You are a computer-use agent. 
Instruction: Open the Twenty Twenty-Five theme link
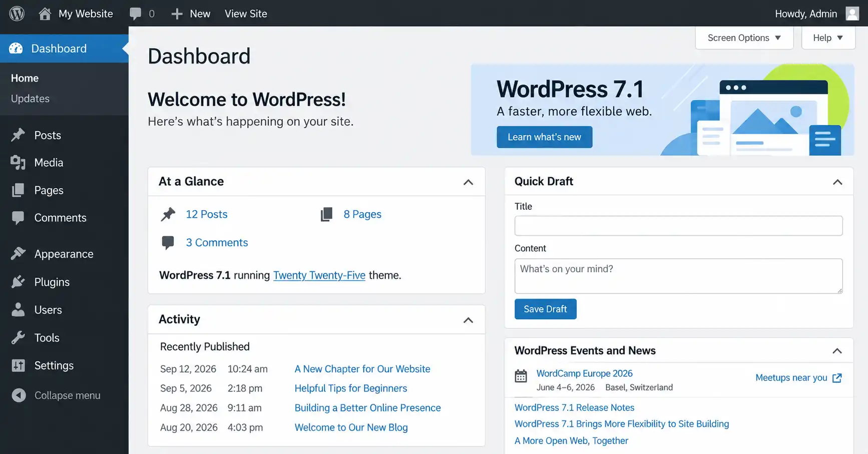[x=319, y=275]
